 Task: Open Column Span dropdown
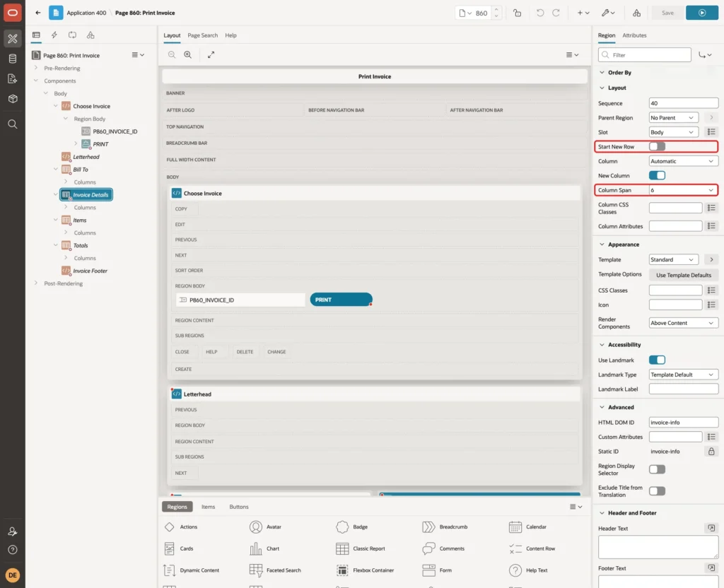pyautogui.click(x=684, y=190)
